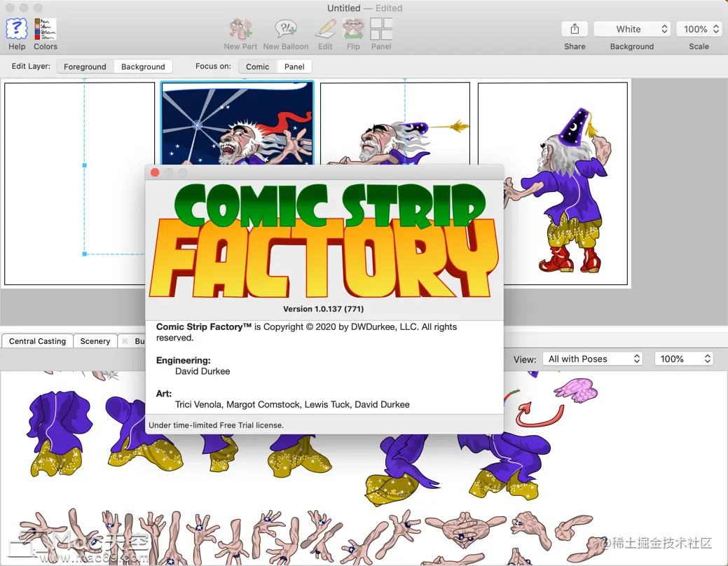
Task: Open the Colors palette icon
Action: [46, 29]
